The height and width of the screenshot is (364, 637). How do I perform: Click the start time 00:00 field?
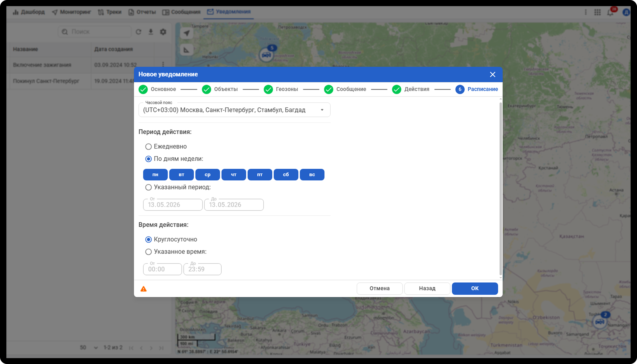pyautogui.click(x=162, y=269)
